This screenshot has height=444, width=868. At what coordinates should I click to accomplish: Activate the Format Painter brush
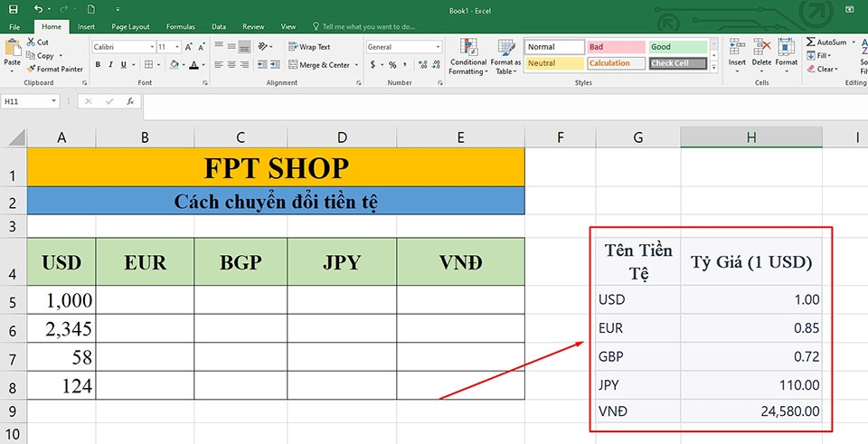(x=31, y=70)
